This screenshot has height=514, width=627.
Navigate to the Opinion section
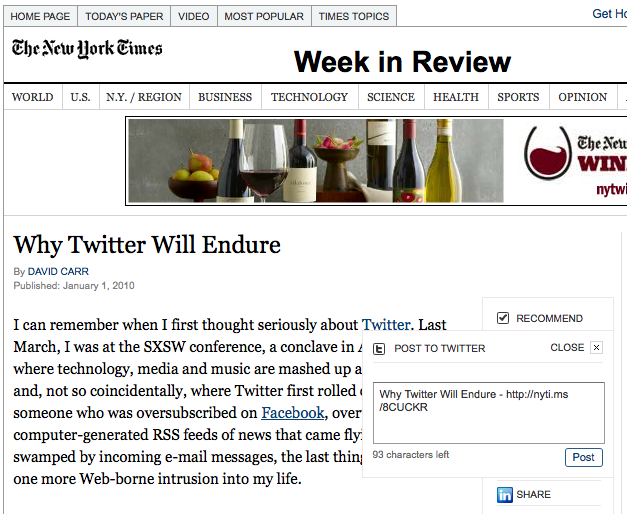tap(582, 97)
